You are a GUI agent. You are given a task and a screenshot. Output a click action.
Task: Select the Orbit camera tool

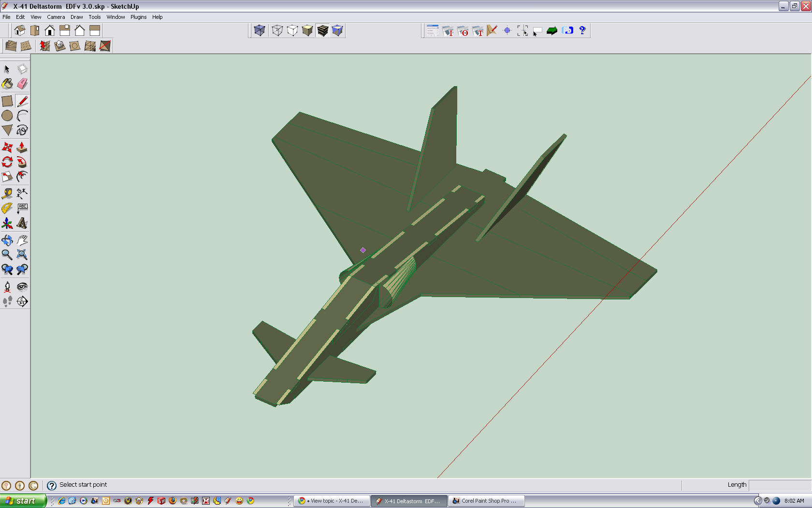coord(7,240)
